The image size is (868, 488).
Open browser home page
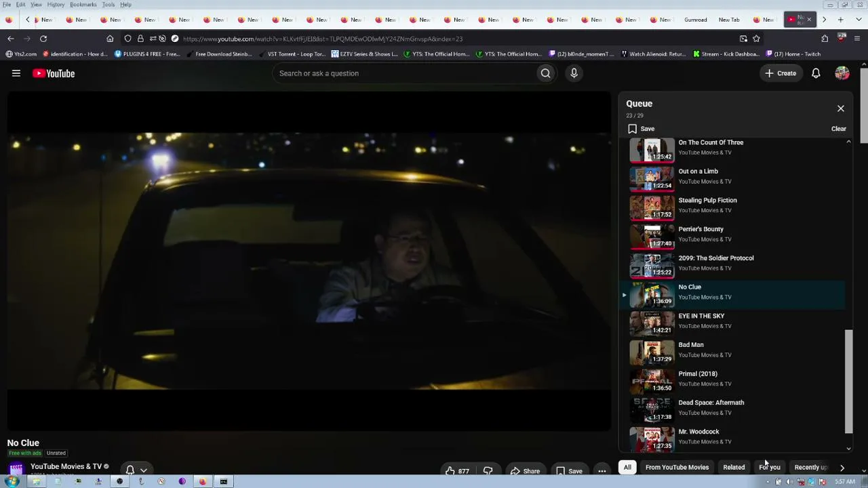tap(110, 39)
